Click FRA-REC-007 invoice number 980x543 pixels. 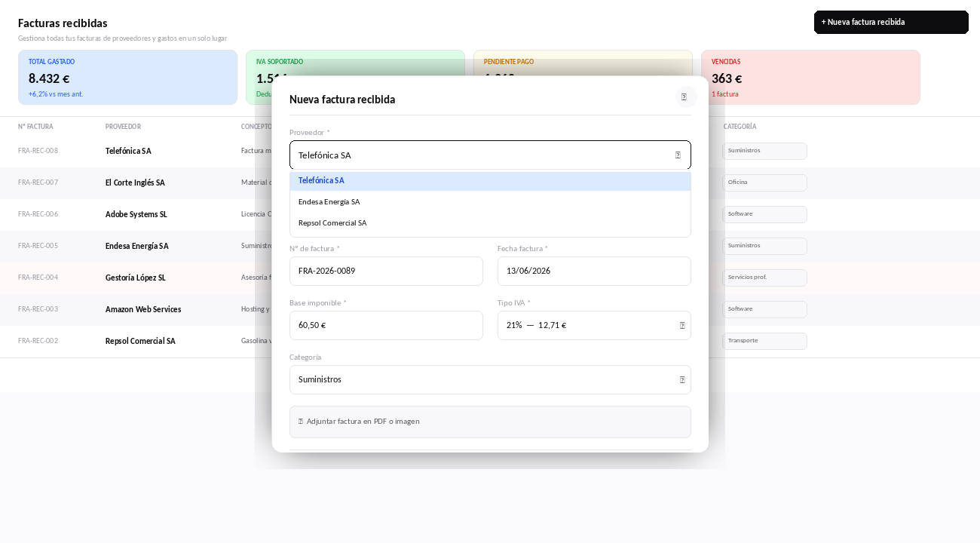[x=38, y=183]
